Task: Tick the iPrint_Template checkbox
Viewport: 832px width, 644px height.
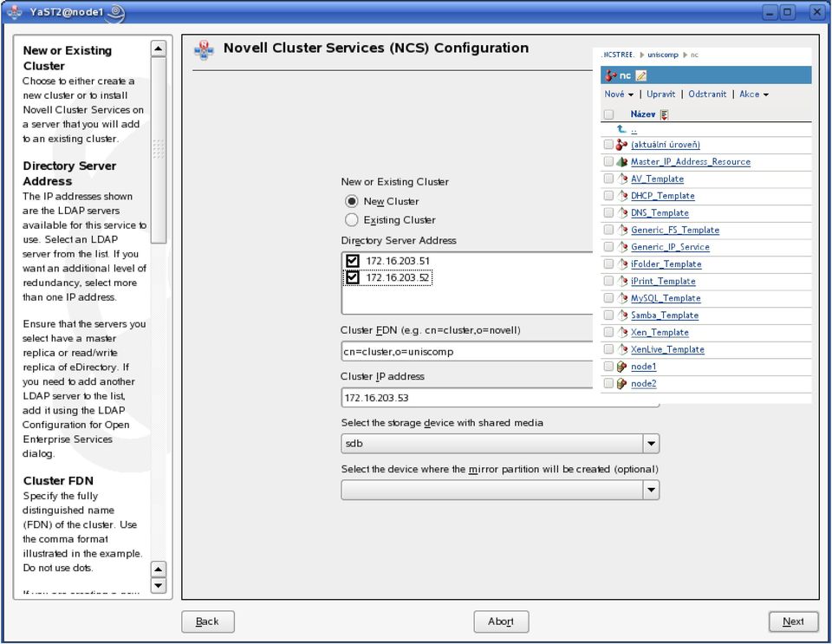Action: coord(608,281)
